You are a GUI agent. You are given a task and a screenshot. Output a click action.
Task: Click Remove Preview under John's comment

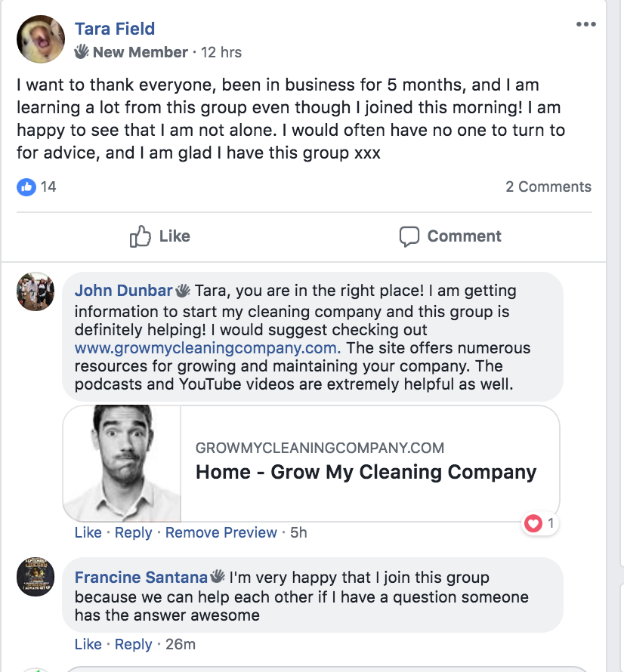[221, 532]
